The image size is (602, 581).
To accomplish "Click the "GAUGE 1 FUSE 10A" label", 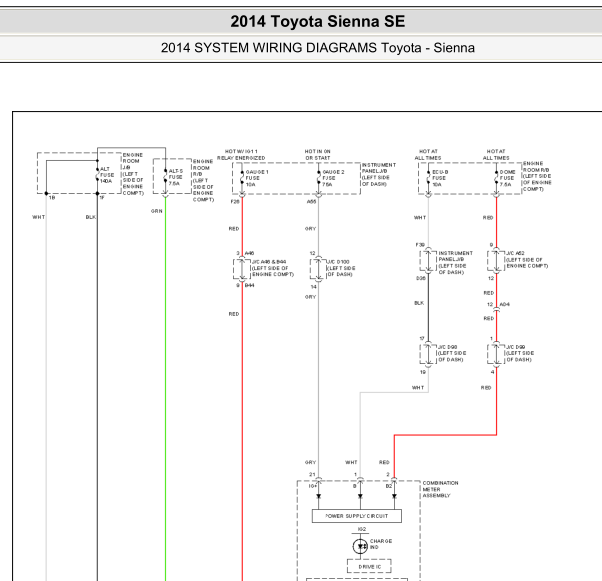I will click(257, 178).
